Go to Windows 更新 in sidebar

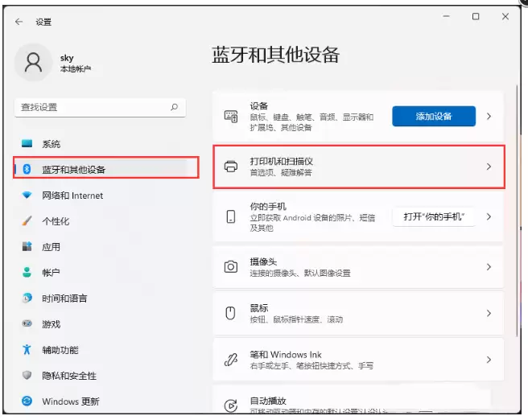(71, 401)
